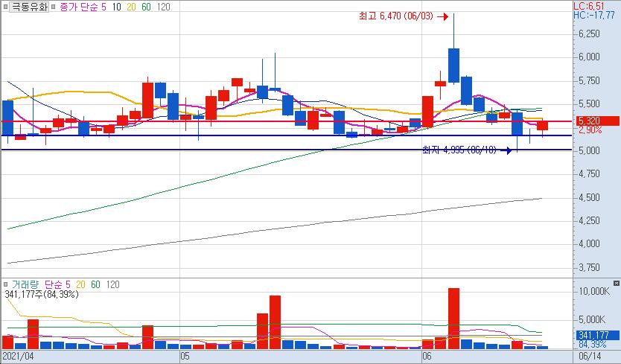Click the tallest red volume bar in June

click(454, 319)
